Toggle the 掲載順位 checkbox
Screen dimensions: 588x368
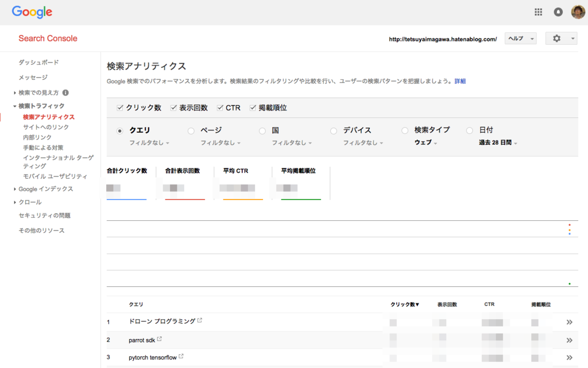click(x=253, y=108)
